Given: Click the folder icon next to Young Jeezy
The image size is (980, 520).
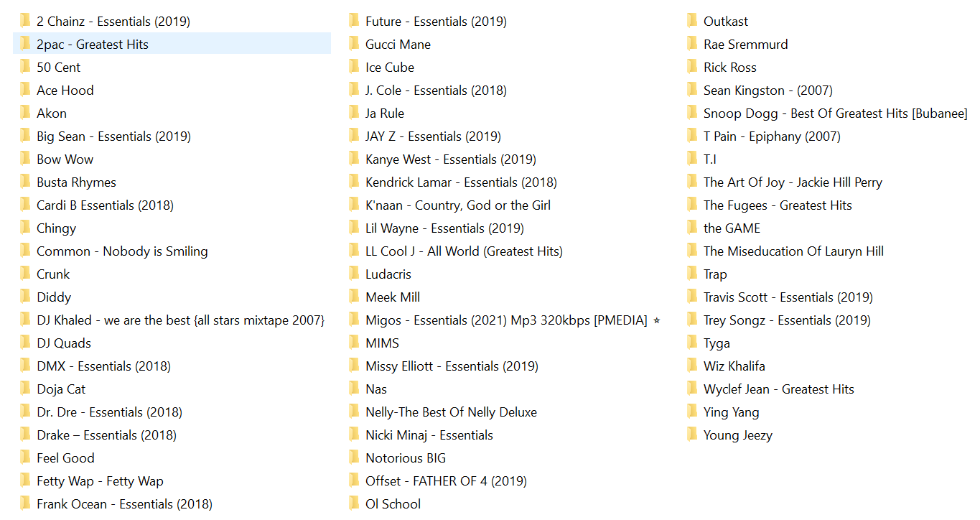Looking at the screenshot, I should pos(692,435).
